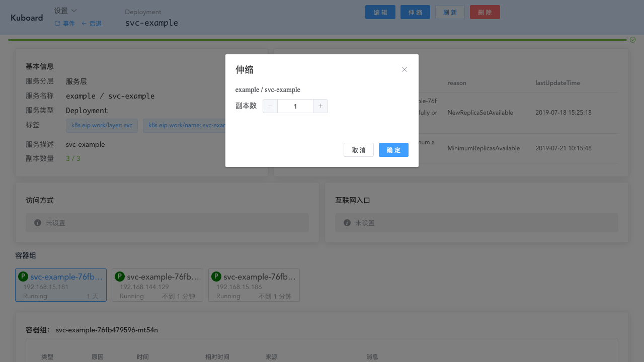Click the info icon in the 互联网入口 panel
644x362 pixels.
[347, 223]
